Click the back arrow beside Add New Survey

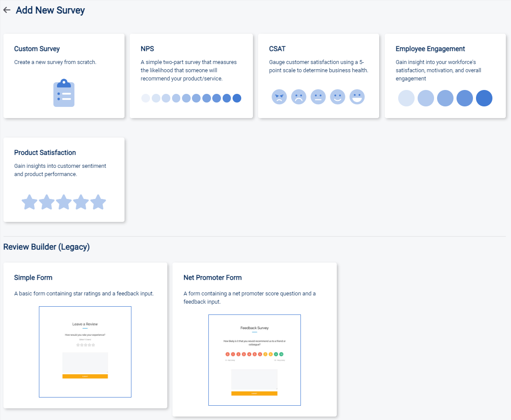pos(6,10)
